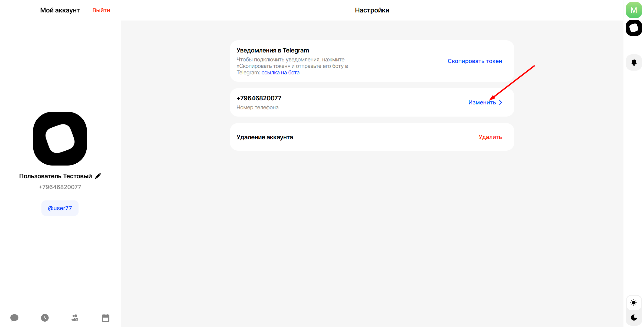Click Изменить to change phone number

(482, 103)
